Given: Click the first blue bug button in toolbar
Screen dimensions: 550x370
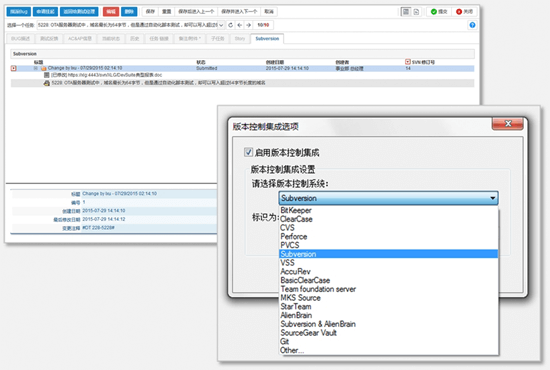Looking at the screenshot, I should (19, 12).
